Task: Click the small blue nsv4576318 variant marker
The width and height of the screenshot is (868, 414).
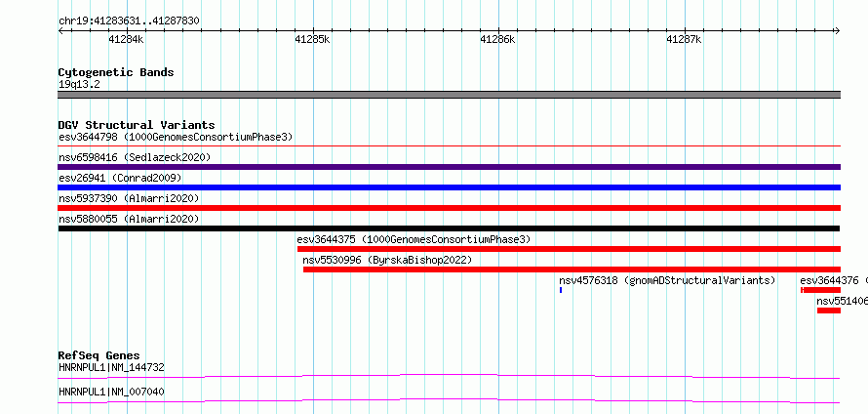Action: [x=561, y=290]
